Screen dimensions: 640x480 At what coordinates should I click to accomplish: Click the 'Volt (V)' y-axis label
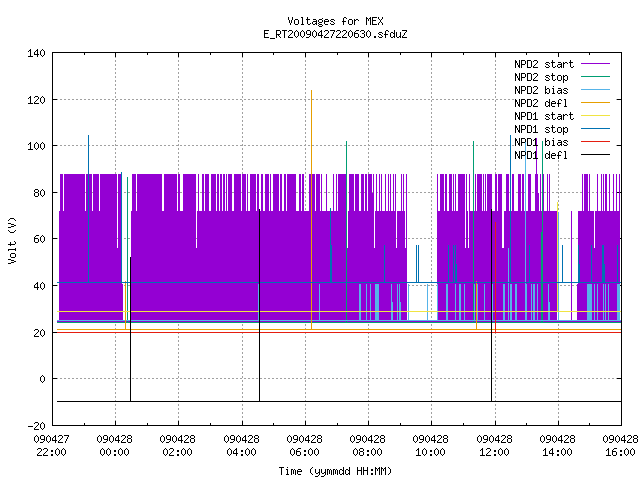(x=12, y=240)
